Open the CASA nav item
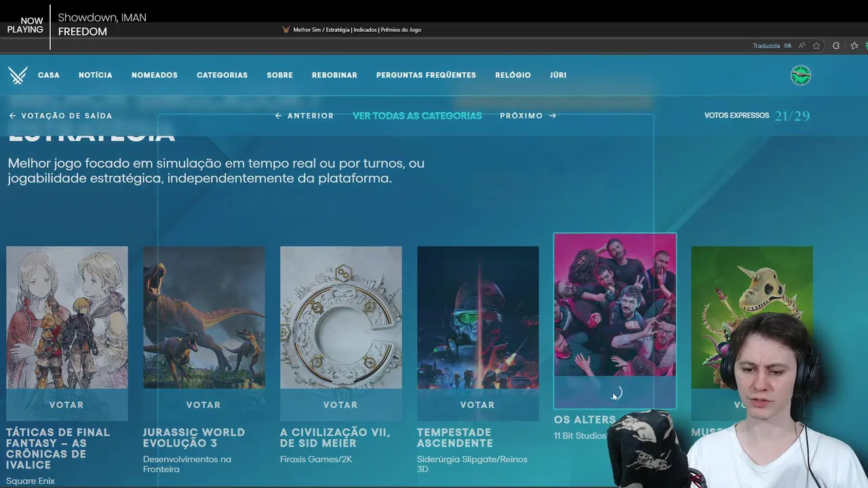868x488 pixels. 49,75
